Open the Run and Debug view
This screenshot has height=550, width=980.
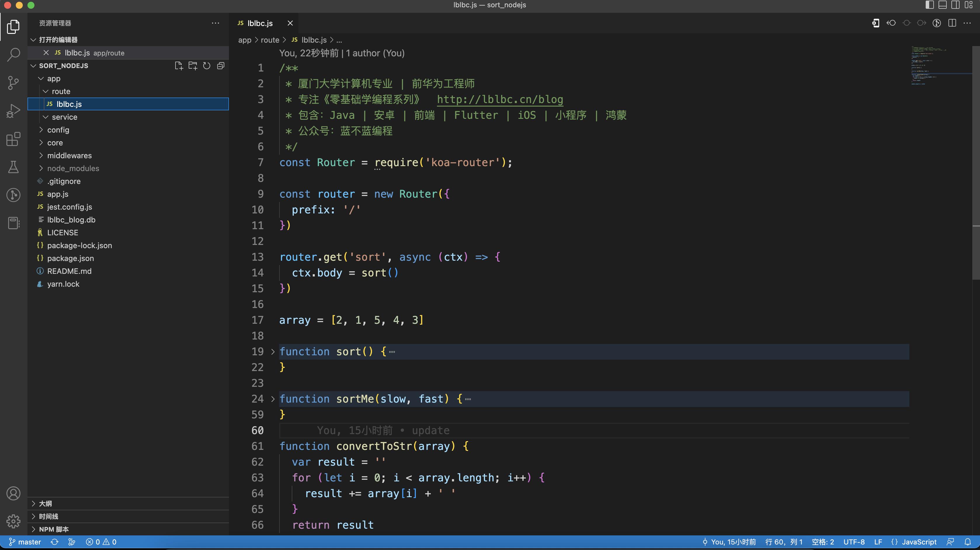(13, 111)
